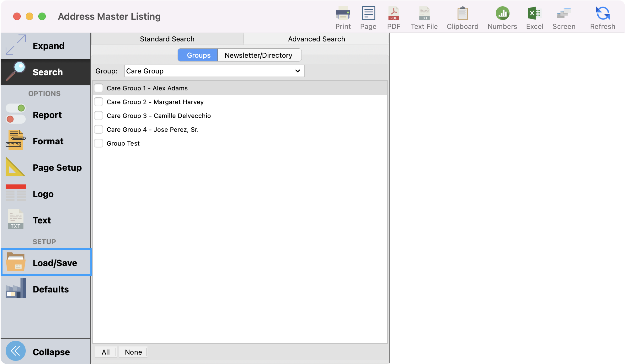The width and height of the screenshot is (625, 364).
Task: Open the Group dropdown showing Care Group
Action: [x=214, y=71]
